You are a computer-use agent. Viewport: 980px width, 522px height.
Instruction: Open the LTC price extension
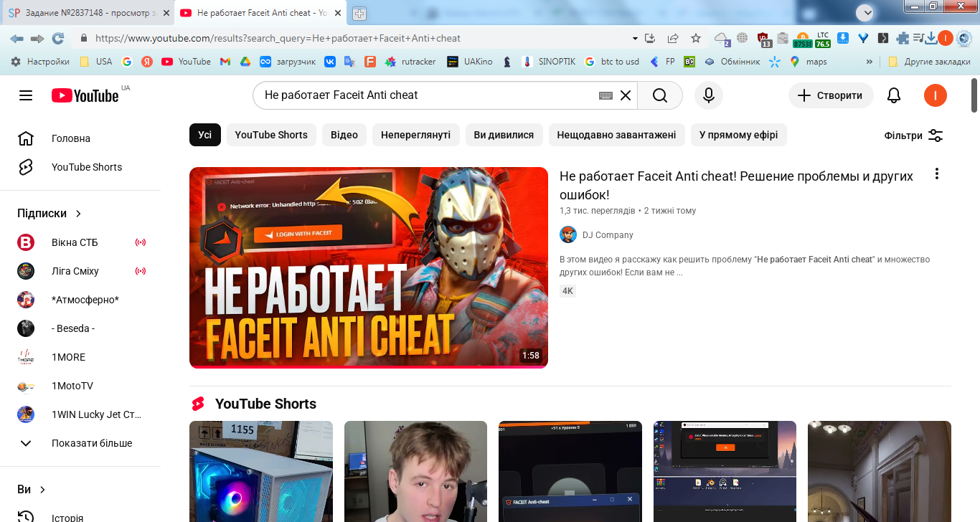[823, 39]
